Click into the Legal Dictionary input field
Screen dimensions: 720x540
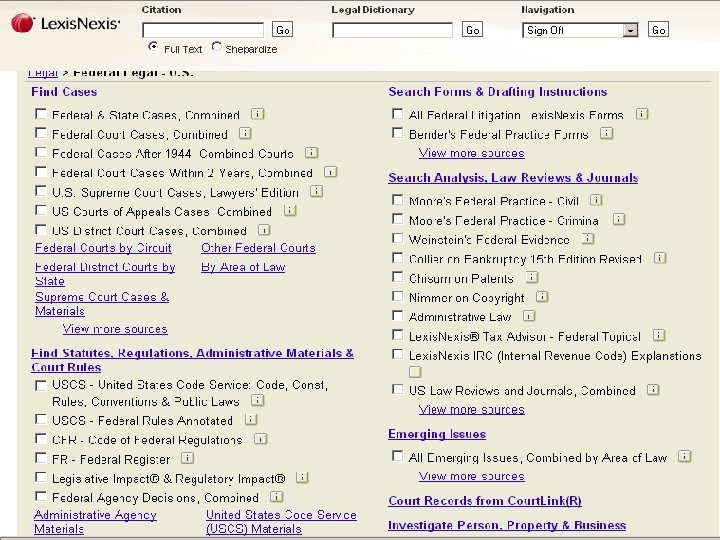(393, 30)
